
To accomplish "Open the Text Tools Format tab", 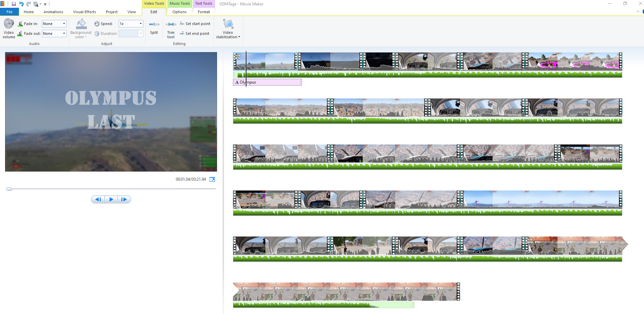I will click(x=204, y=12).
